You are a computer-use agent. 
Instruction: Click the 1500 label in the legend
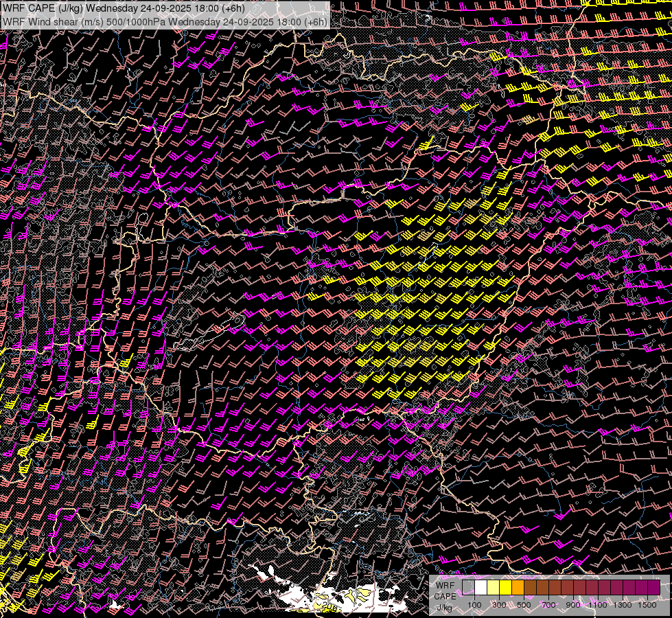[647, 605]
